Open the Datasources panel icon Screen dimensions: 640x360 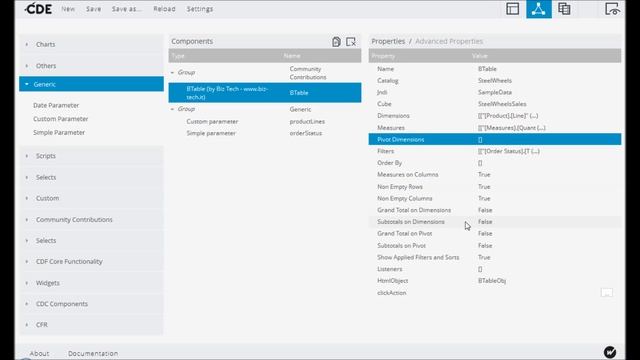coord(564,9)
